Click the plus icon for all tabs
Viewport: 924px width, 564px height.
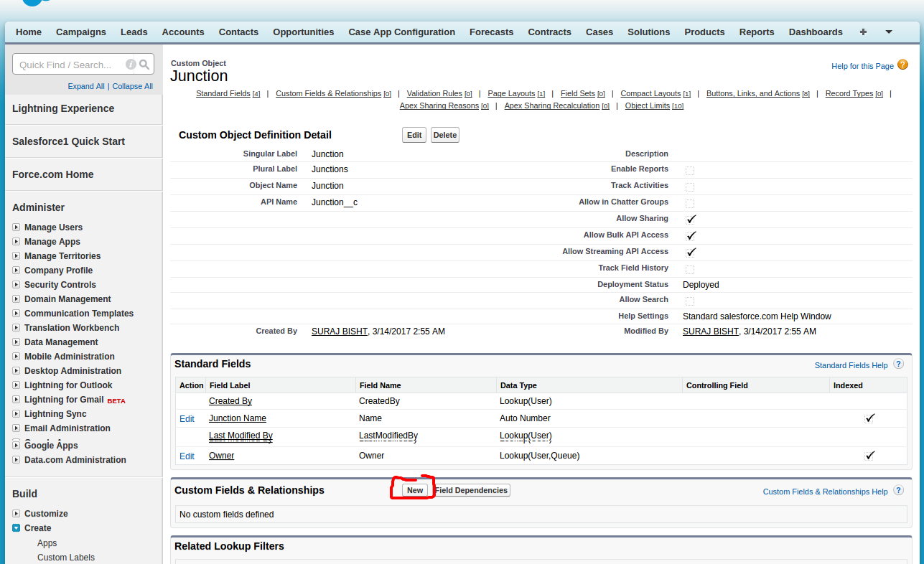pyautogui.click(x=863, y=32)
